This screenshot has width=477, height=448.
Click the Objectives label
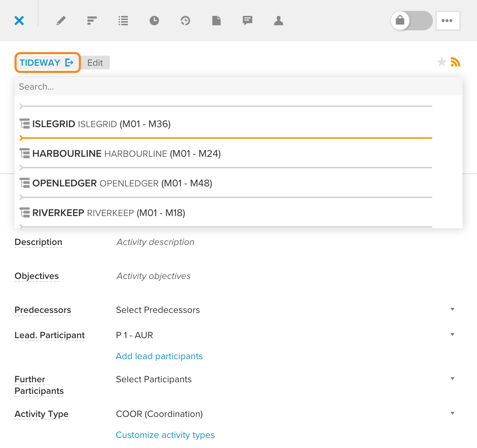coord(36,276)
